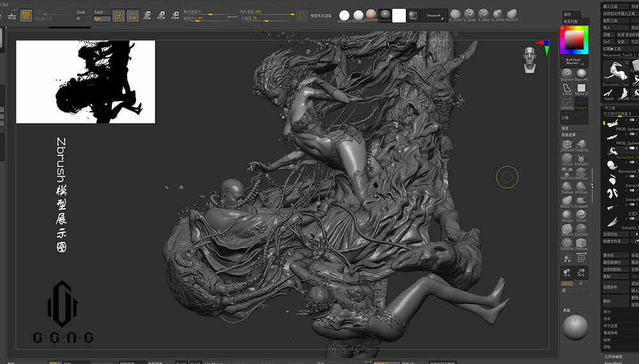
Task: Select the Pinch brush
Action: [581, 216]
